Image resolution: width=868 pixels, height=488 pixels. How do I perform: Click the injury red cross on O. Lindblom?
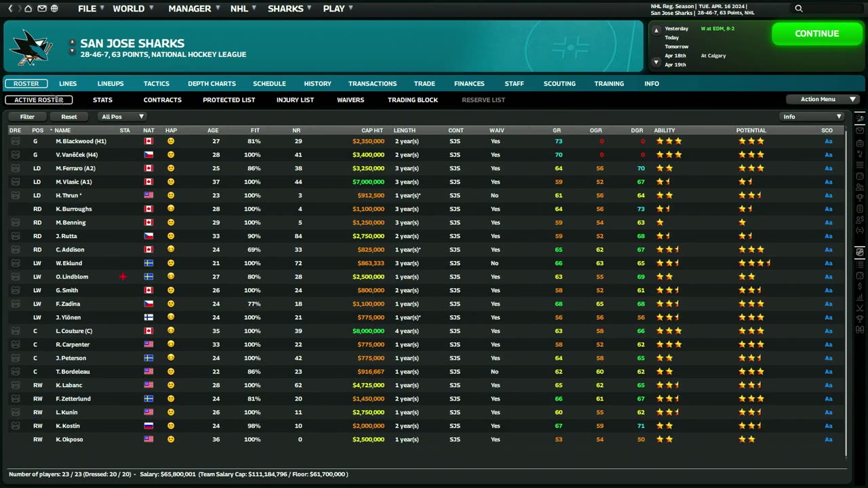(x=123, y=277)
